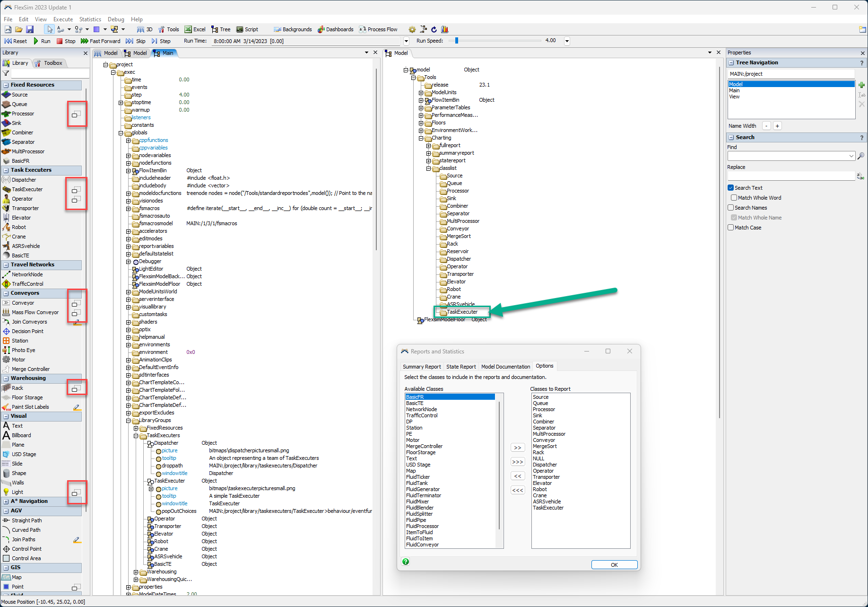The width and height of the screenshot is (868, 607).
Task: Select TaskExecuter node in classlist tree
Action: 462,312
